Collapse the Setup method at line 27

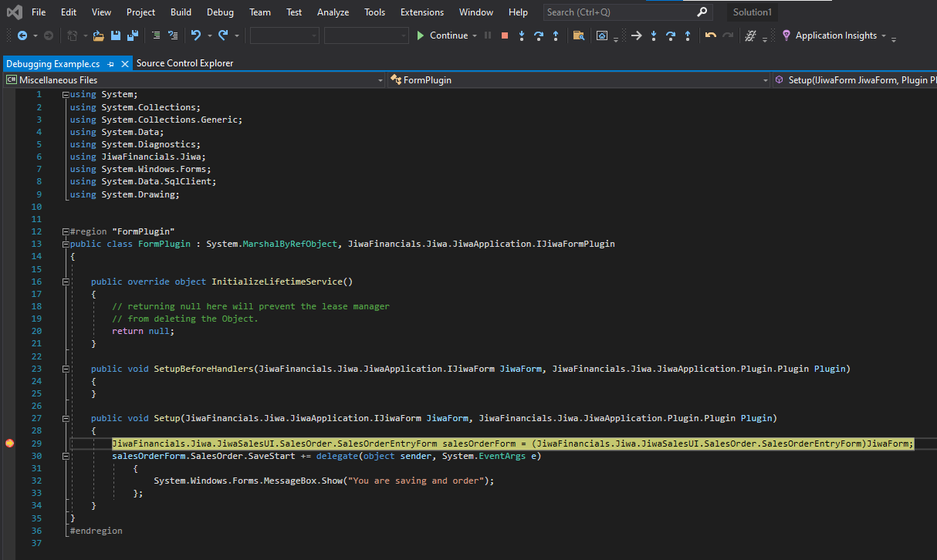[66, 418]
